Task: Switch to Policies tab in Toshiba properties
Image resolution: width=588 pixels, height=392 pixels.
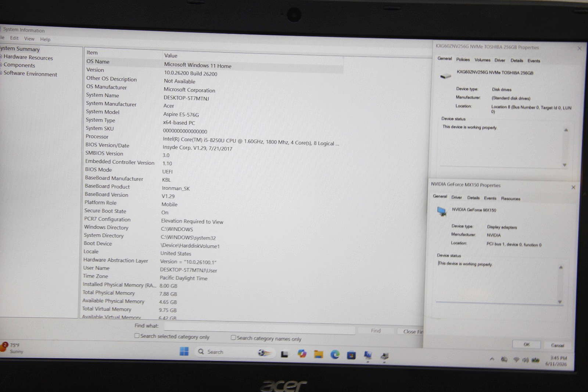Action: coord(463,59)
